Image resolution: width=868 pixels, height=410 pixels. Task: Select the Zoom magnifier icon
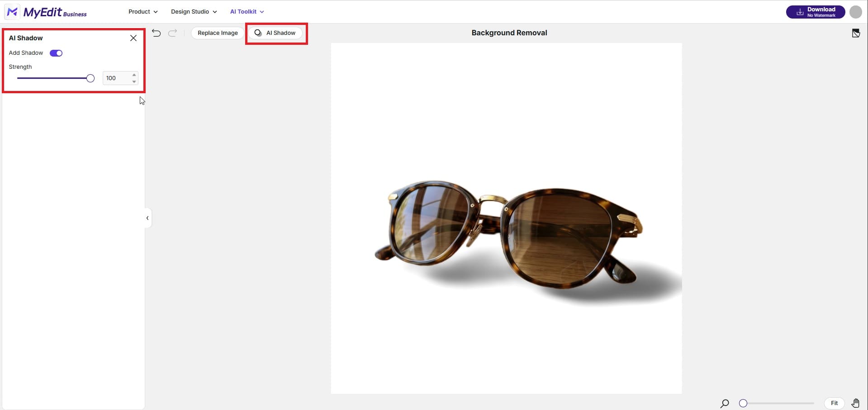coord(724,403)
